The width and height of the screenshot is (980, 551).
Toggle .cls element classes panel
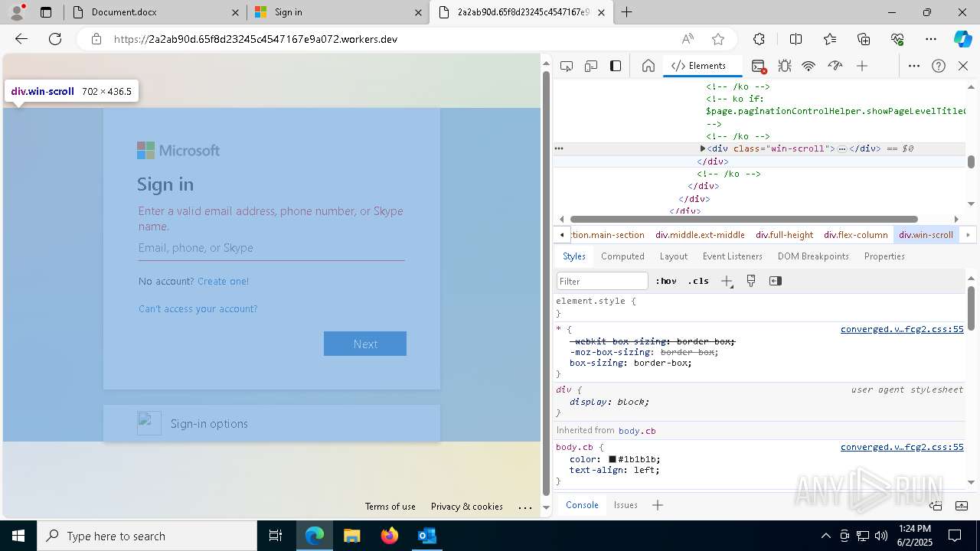point(698,281)
